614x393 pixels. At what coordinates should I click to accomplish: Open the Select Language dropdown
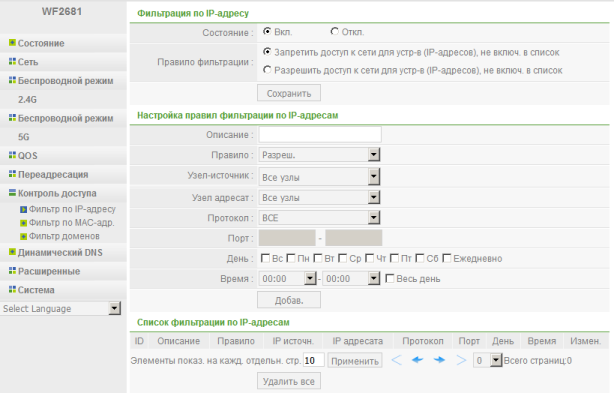click(x=60, y=308)
